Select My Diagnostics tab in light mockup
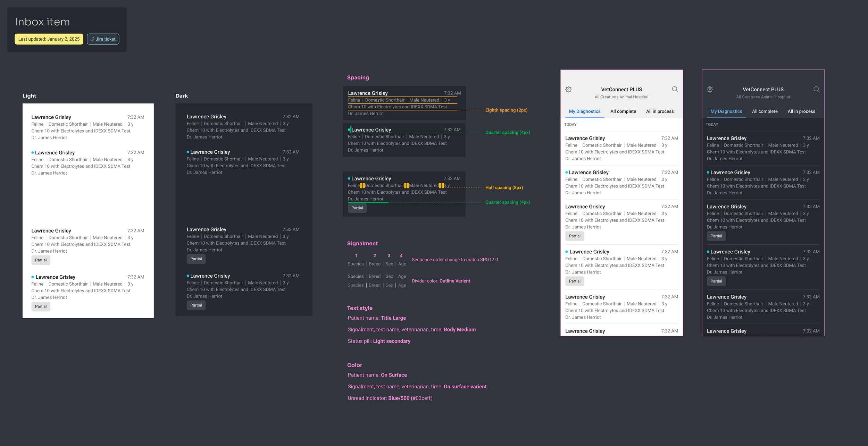The height and width of the screenshot is (446, 868). pos(584,111)
